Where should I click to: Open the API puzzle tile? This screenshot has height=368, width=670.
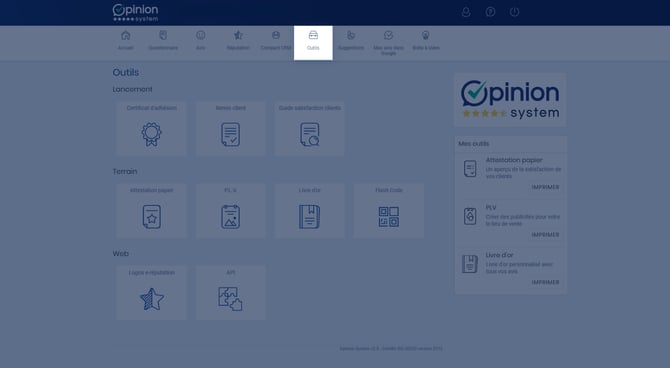pyautogui.click(x=231, y=293)
